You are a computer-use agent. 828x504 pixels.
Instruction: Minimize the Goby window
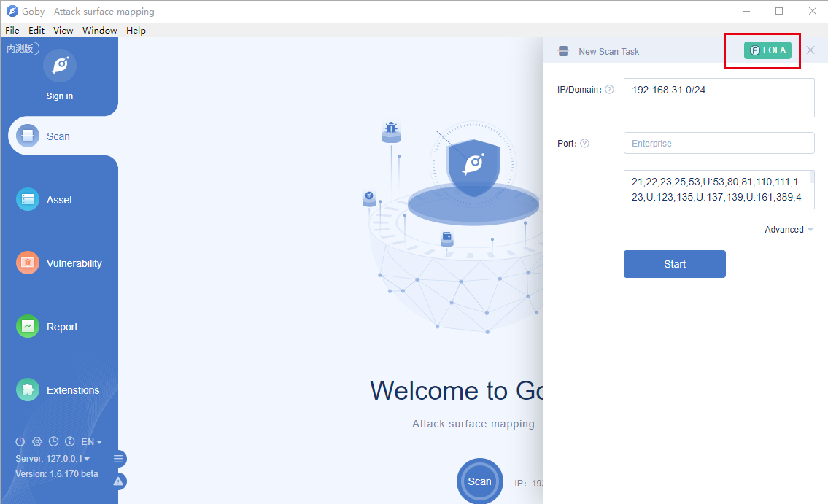[x=746, y=11]
